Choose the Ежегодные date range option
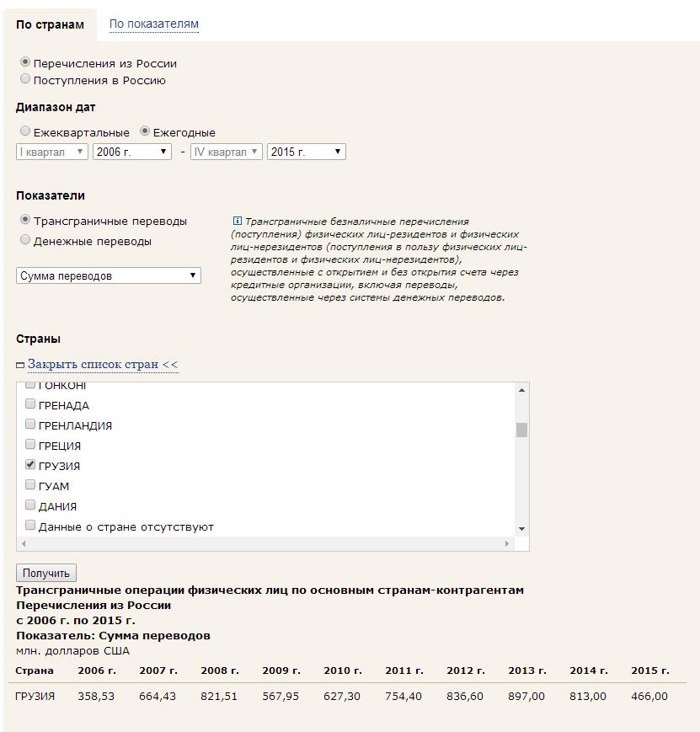700x732 pixels. pos(145,131)
